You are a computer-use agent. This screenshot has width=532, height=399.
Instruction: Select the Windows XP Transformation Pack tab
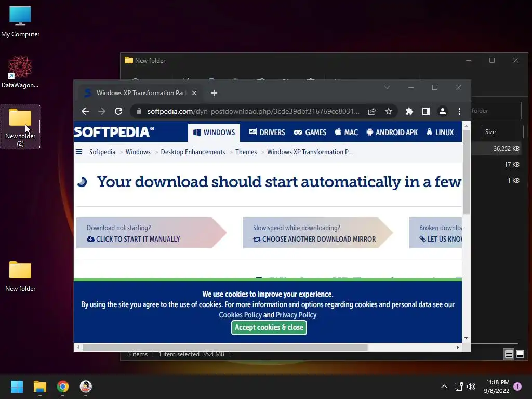[141, 93]
